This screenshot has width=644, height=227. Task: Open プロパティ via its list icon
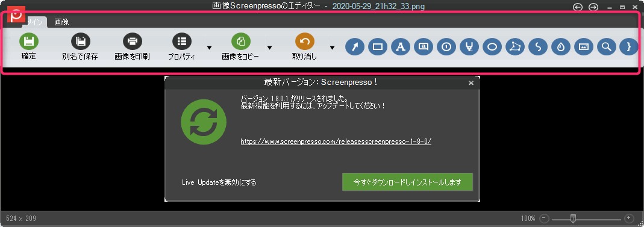[182, 41]
